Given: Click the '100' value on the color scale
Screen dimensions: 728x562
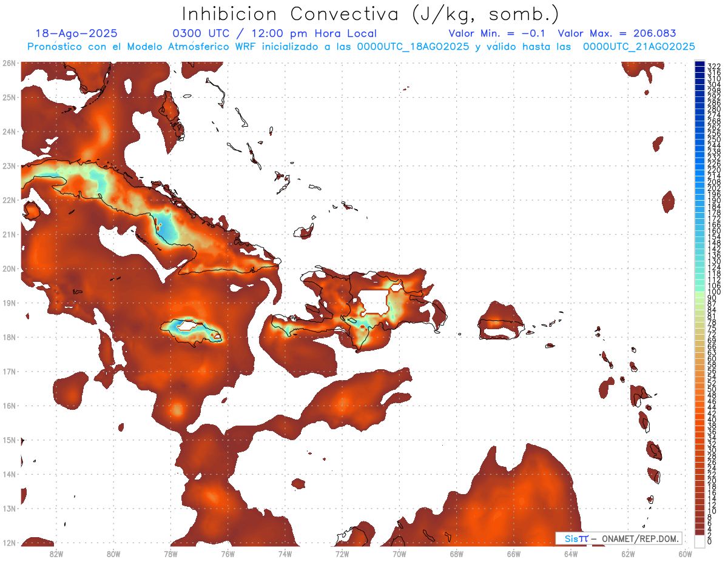Looking at the screenshot, I should (714, 292).
